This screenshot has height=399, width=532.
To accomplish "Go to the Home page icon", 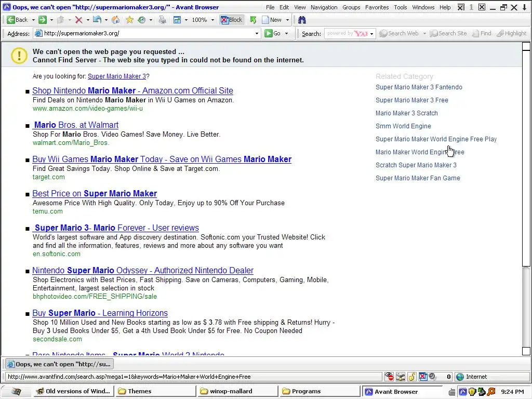I will [x=116, y=20].
